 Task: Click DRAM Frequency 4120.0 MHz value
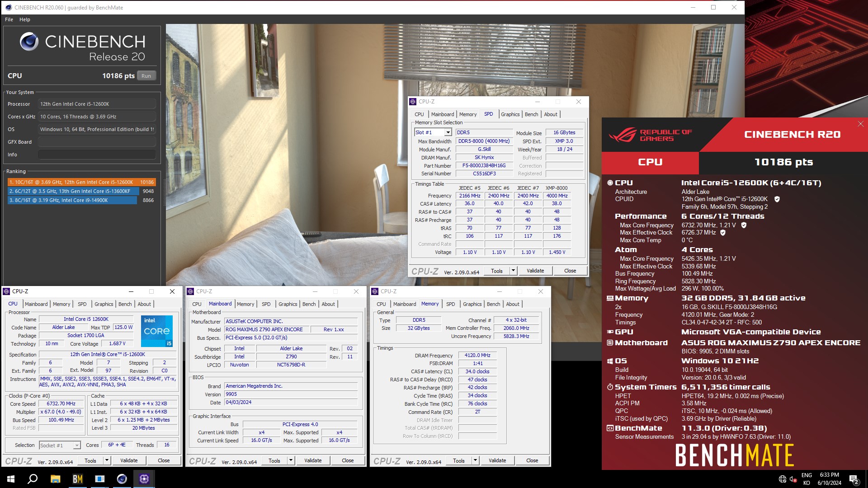pos(477,356)
